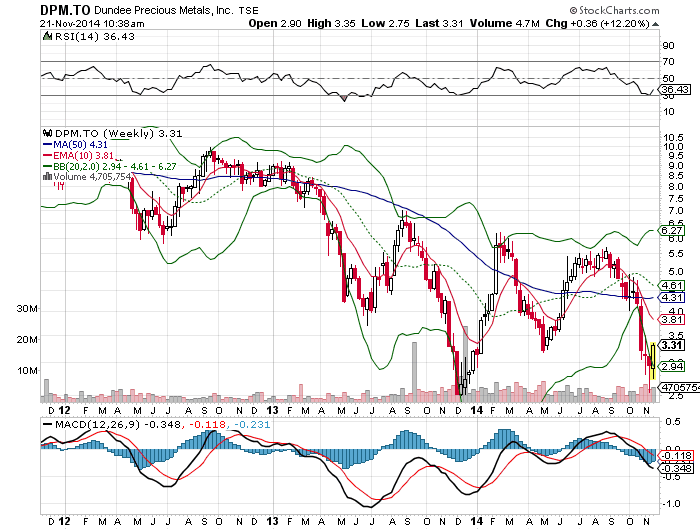The width and height of the screenshot is (700, 530).
Task: Click the 90 label on RSI axis
Action: point(669,46)
